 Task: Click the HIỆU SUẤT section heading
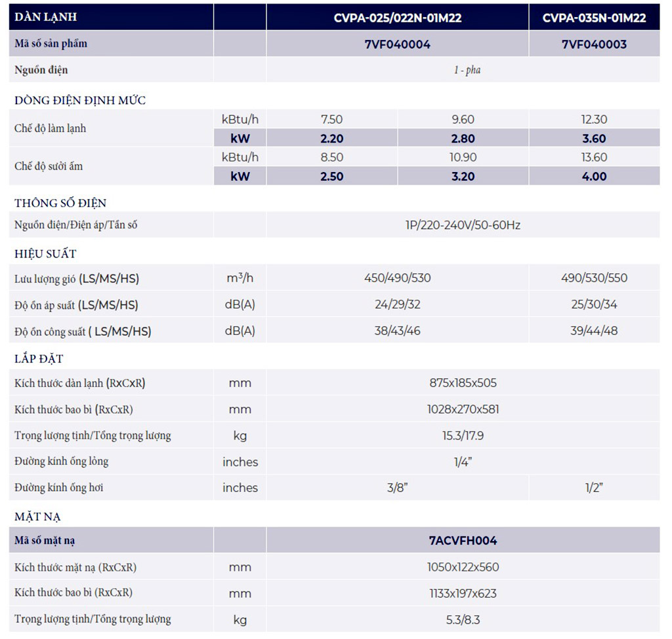[x=46, y=254]
